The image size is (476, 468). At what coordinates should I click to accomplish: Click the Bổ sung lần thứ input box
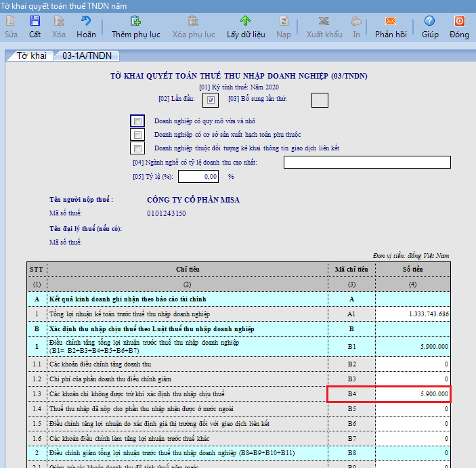[x=320, y=100]
